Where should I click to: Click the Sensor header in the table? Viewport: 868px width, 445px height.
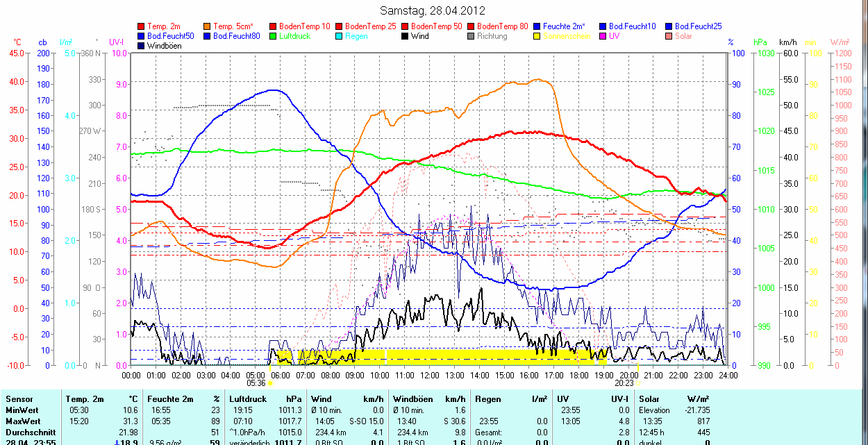coord(18,399)
